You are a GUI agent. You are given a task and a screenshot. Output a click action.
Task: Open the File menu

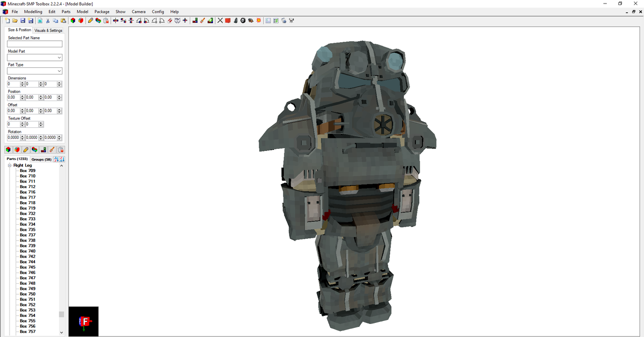coord(15,12)
